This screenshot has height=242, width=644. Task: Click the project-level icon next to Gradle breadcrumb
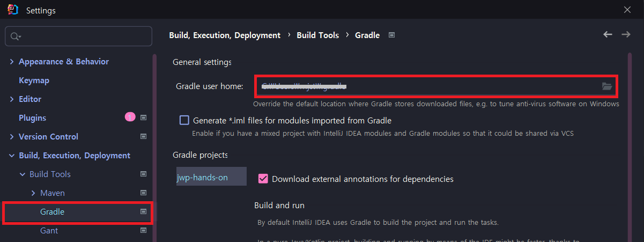coord(391,35)
